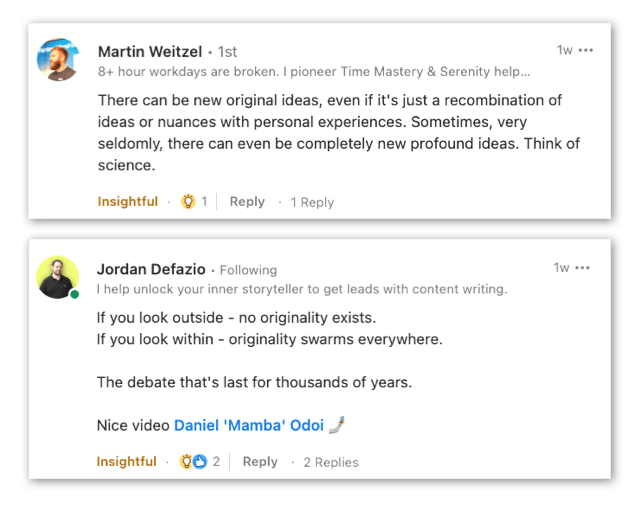The image size is (644, 508).
Task: Open options menu on Martin Weitzel's comment
Action: pos(586,50)
